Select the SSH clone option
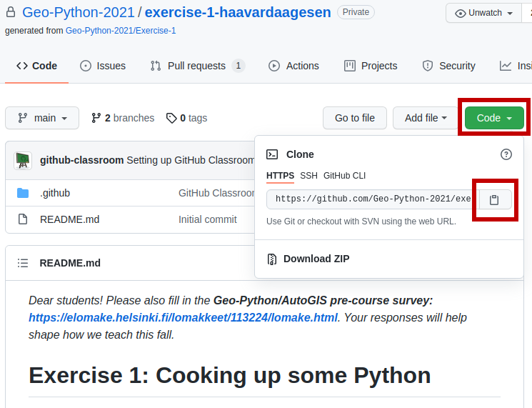 click(x=308, y=176)
